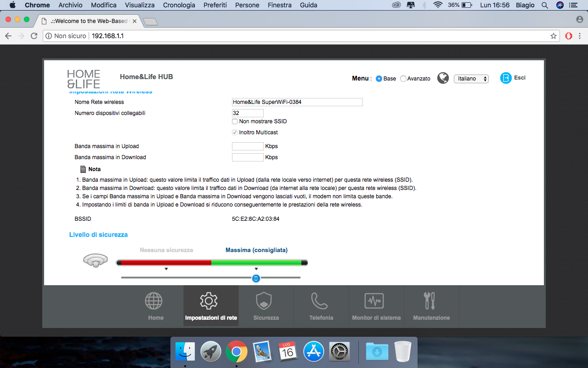Open the Manutenzione tools icon

[x=430, y=301]
